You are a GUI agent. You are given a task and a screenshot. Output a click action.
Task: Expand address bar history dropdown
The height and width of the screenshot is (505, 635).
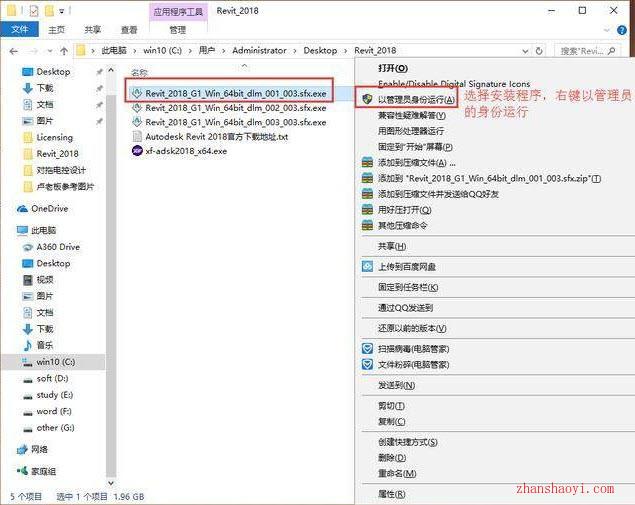(x=525, y=51)
